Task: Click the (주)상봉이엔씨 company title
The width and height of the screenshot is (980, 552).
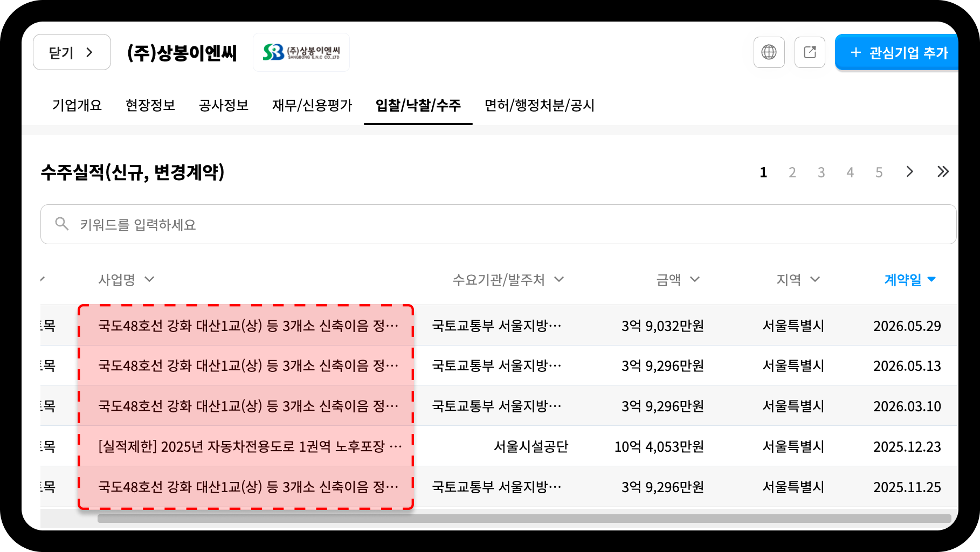Action: pos(182,53)
